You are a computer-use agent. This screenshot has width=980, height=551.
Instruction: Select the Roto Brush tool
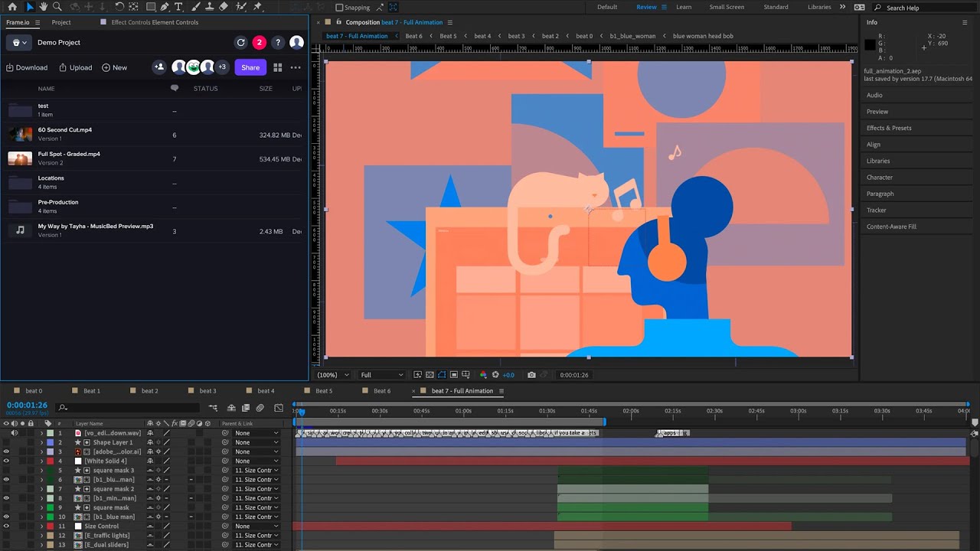[x=240, y=7]
